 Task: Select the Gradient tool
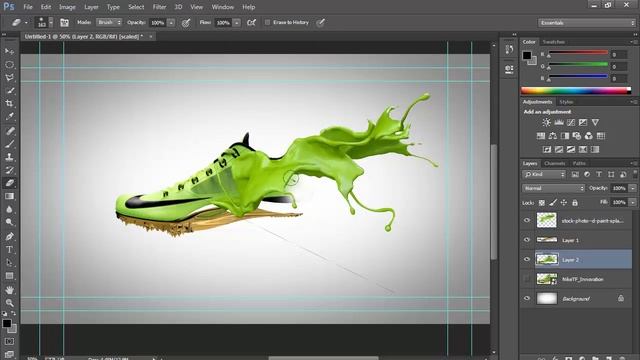tap(9, 196)
